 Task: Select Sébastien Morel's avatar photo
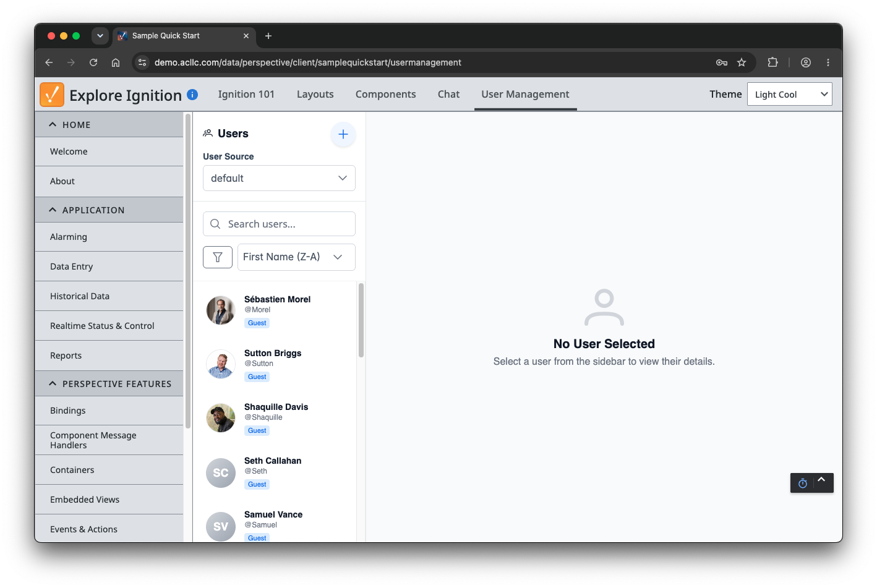(x=221, y=310)
